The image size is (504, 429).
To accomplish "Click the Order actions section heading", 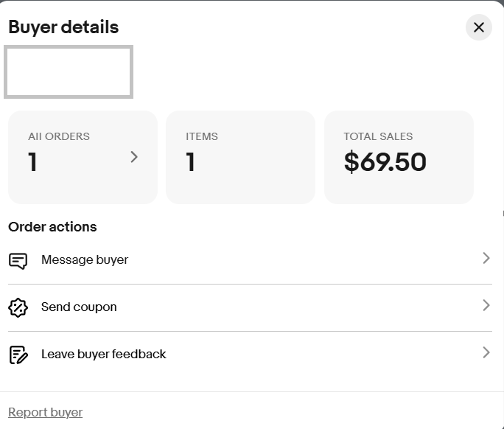I will pyautogui.click(x=52, y=226).
